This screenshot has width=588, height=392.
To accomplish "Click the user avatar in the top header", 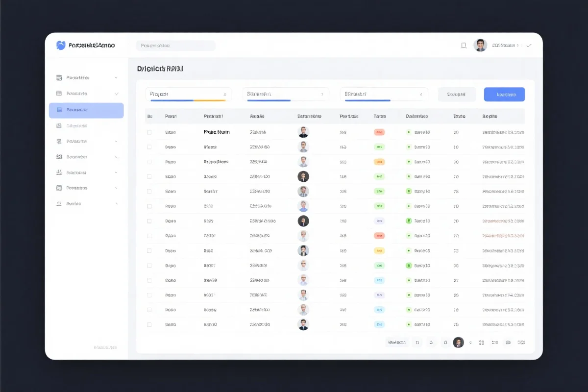I will pyautogui.click(x=480, y=45).
